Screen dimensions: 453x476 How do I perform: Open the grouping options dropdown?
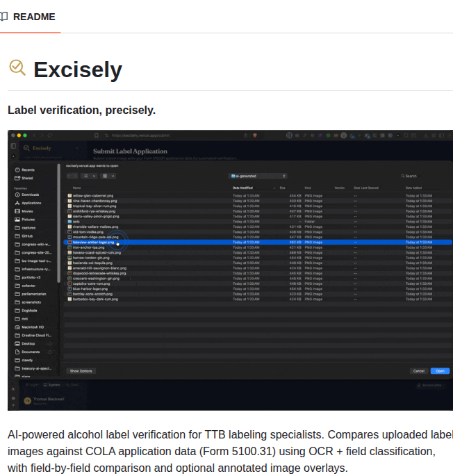pos(108,176)
